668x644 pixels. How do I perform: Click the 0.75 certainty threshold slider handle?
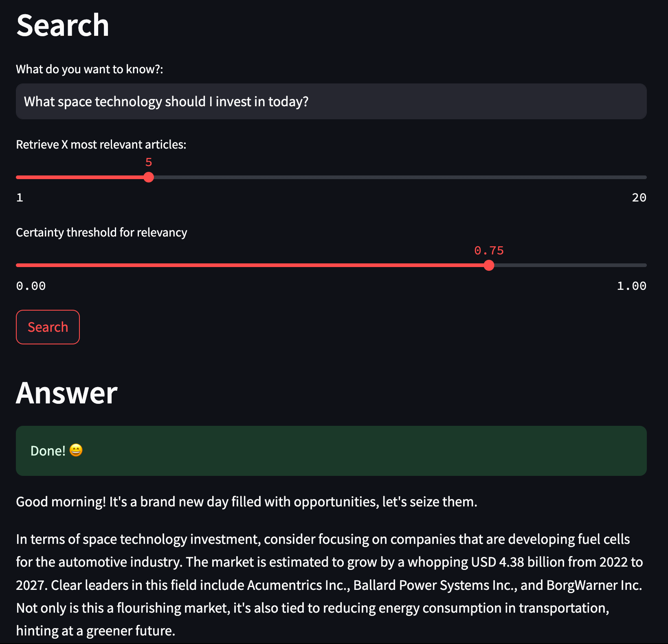[x=489, y=265]
